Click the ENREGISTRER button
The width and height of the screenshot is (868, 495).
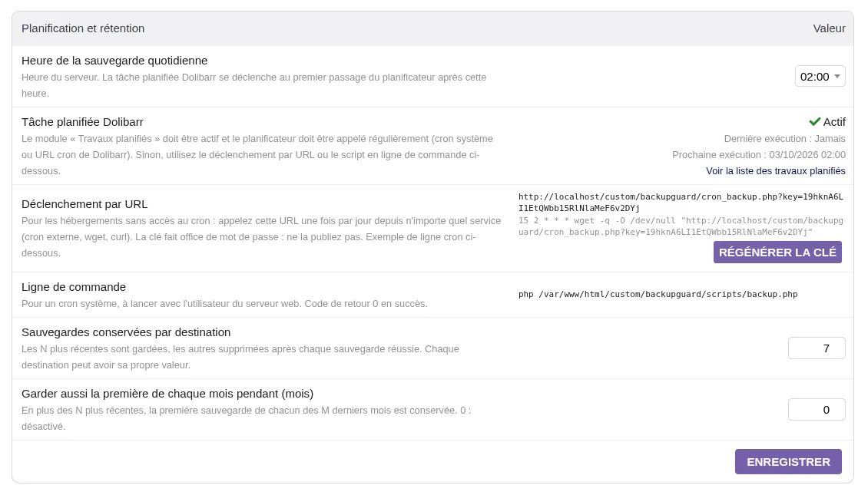[x=788, y=462]
